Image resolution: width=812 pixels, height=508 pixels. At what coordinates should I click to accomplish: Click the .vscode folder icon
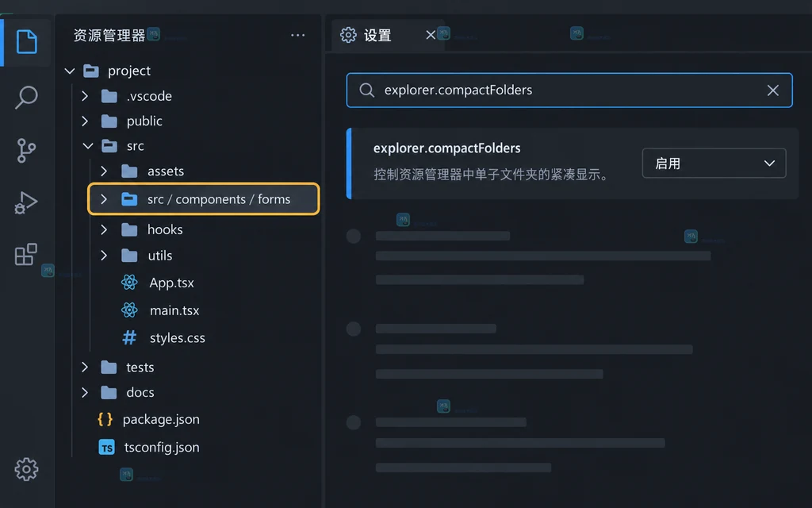109,96
